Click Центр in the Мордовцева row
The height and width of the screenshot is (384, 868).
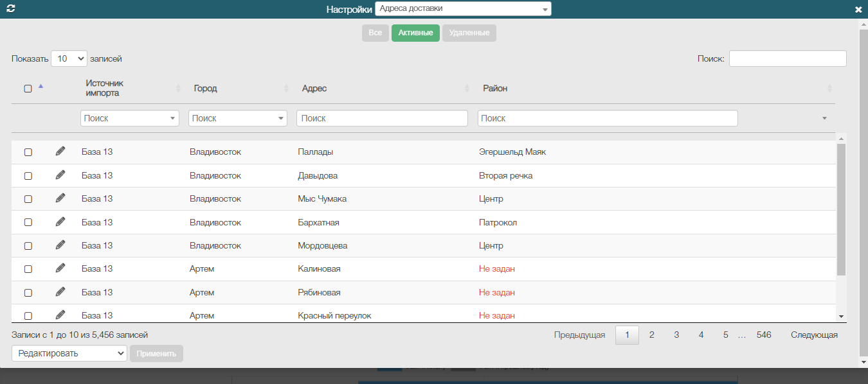[491, 245]
